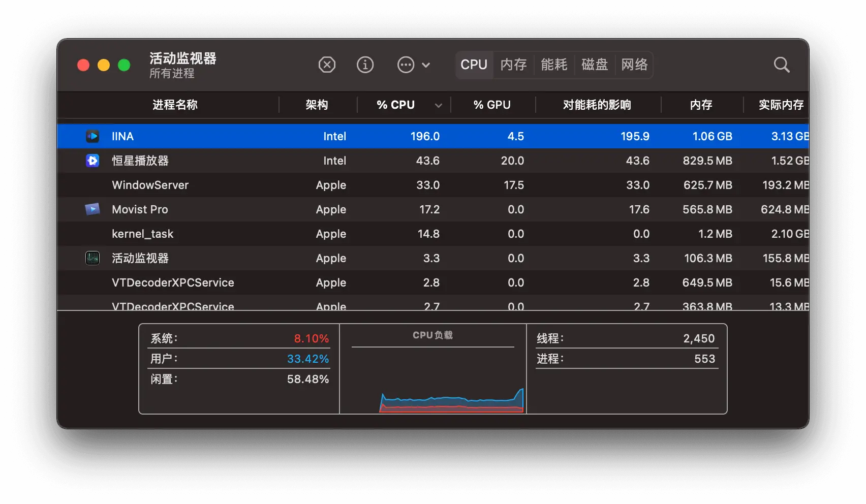Click the IINA CPU value 196.0
Image resolution: width=866 pixels, height=504 pixels.
(425, 136)
